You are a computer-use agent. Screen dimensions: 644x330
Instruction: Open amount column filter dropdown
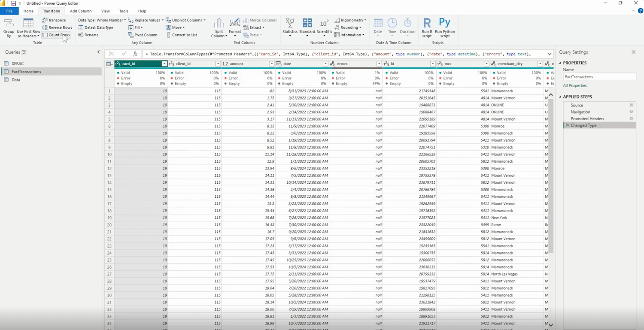[271, 64]
